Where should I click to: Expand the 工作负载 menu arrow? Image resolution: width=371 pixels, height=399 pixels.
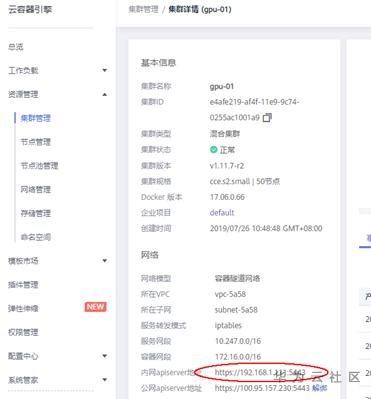[x=105, y=70]
